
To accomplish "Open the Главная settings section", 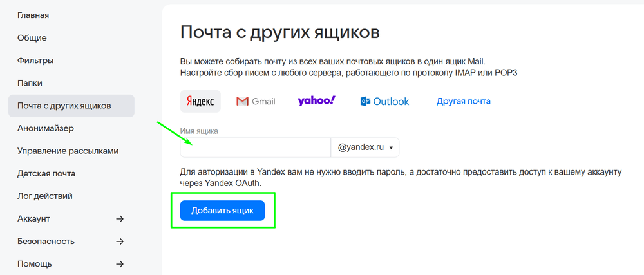I will tap(33, 15).
